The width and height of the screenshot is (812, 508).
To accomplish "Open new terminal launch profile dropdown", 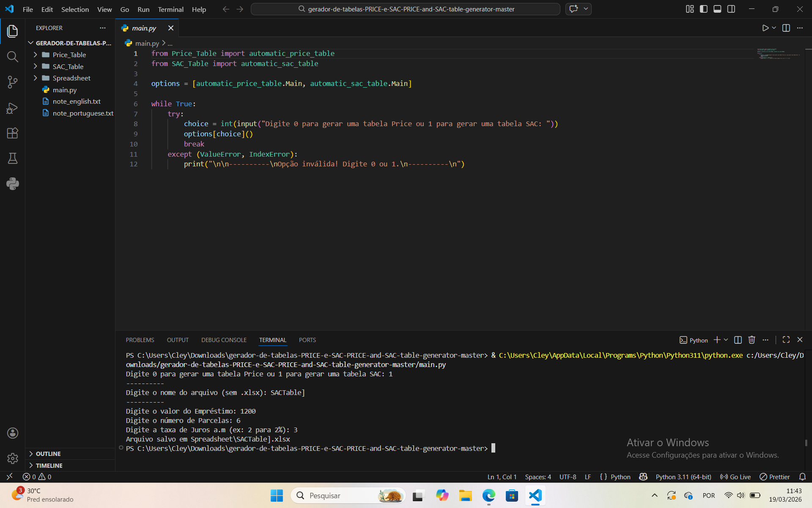I will (726, 340).
